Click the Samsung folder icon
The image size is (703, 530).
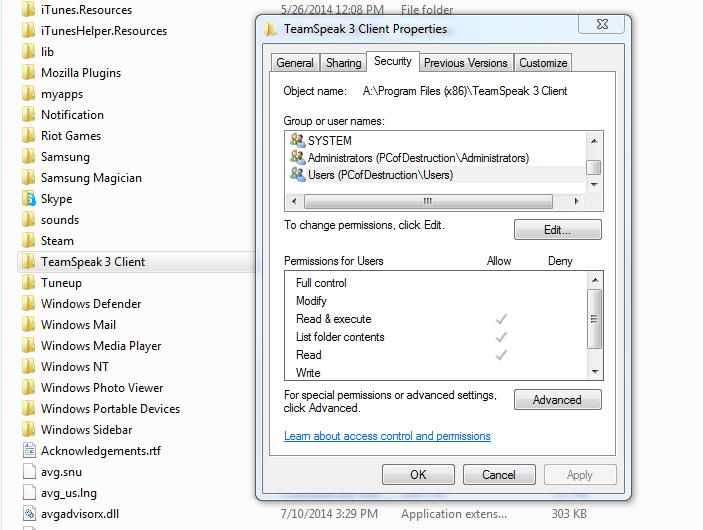pyautogui.click(x=29, y=156)
